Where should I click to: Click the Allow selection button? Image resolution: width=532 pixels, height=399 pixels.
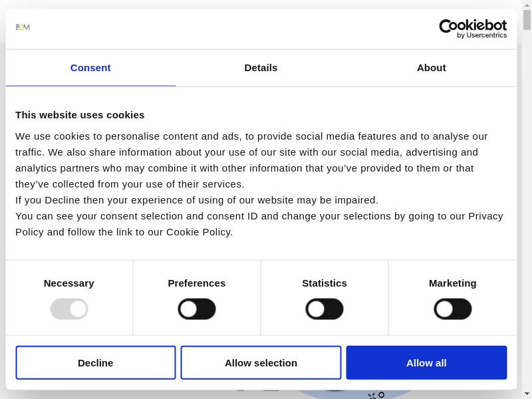point(261,362)
